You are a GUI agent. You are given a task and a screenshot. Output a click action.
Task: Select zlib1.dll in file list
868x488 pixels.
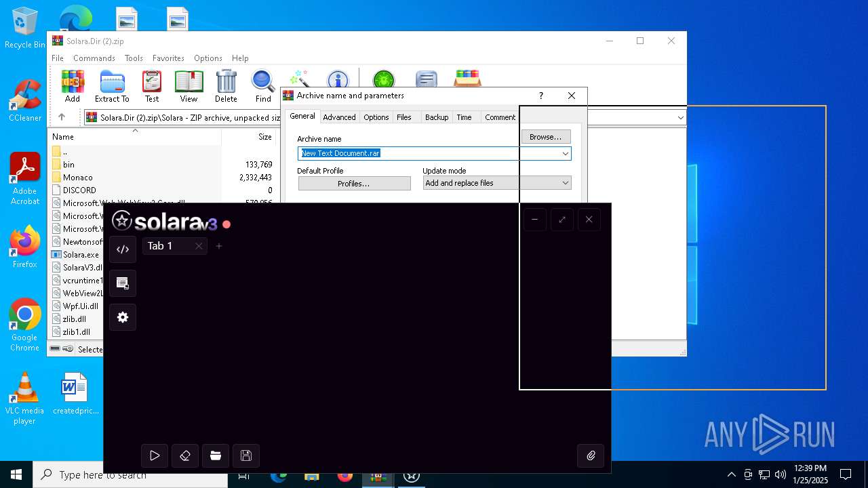[x=76, y=332]
